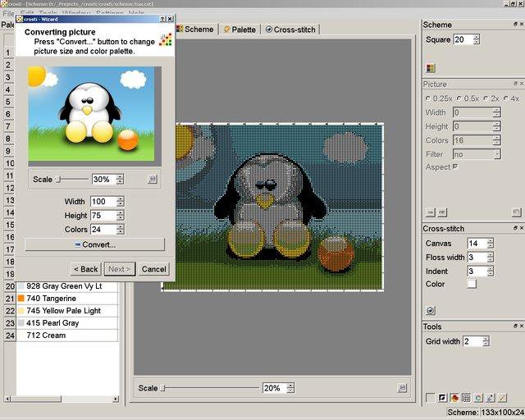This screenshot has height=420, width=525.
Task: Click the gray swatch for 415 Pearl Gray
Action: pyautogui.click(x=21, y=323)
